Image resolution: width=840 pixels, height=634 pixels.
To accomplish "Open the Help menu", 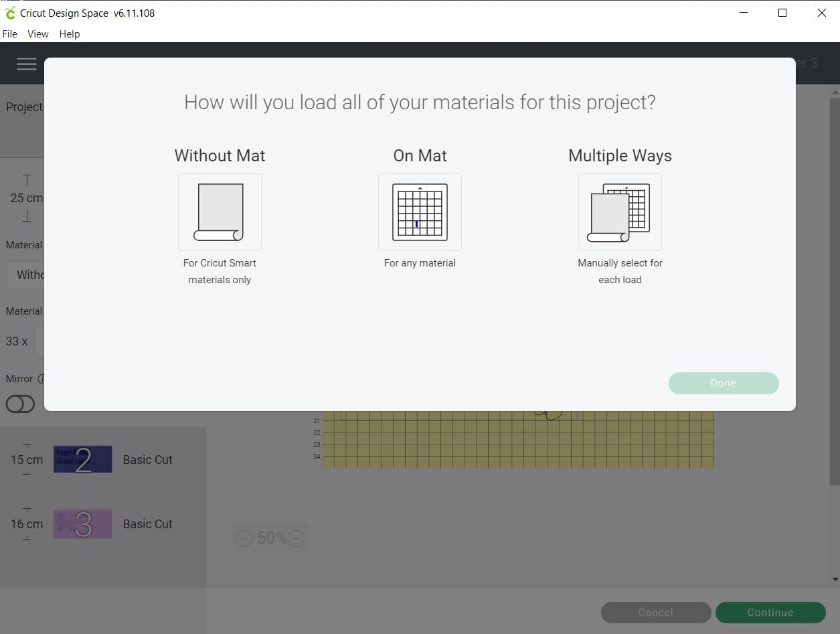I will (x=70, y=33).
